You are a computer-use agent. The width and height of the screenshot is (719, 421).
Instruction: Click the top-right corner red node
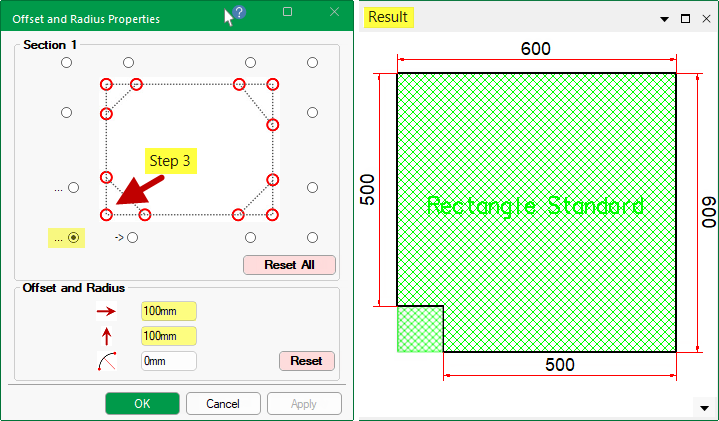(272, 85)
